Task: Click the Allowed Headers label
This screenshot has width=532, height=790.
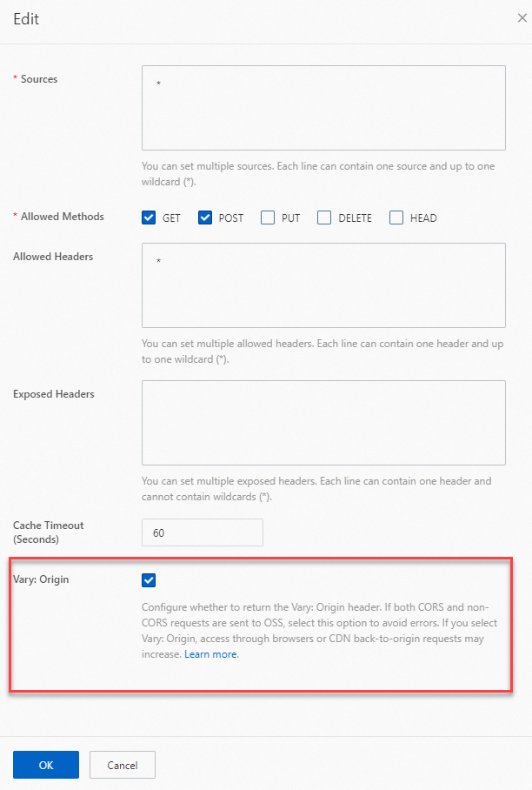Action: (53, 257)
